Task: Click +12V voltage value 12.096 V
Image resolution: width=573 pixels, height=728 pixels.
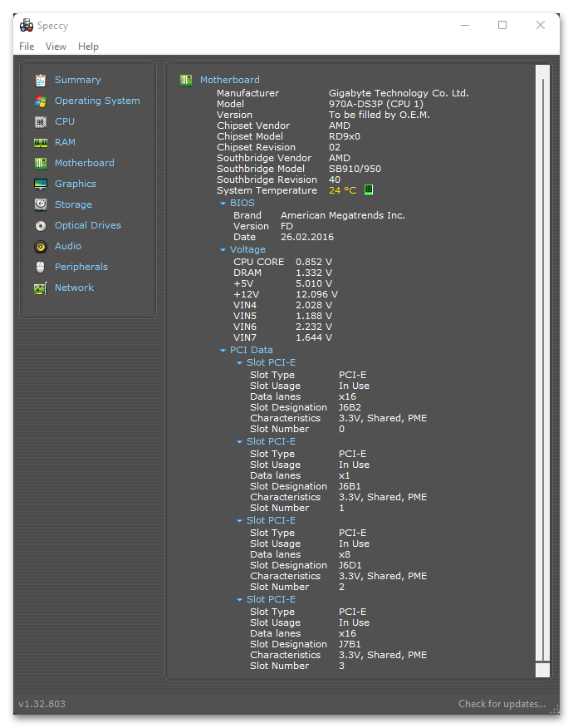Action: (x=316, y=295)
